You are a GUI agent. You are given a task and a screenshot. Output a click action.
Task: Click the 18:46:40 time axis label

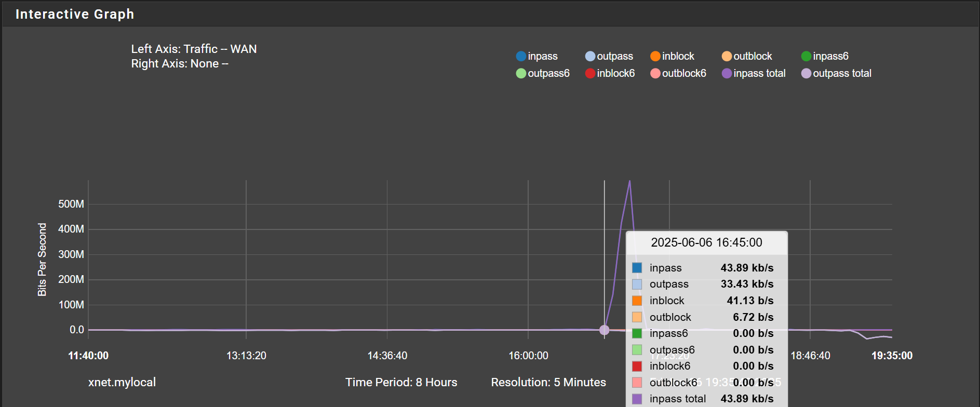coord(810,356)
